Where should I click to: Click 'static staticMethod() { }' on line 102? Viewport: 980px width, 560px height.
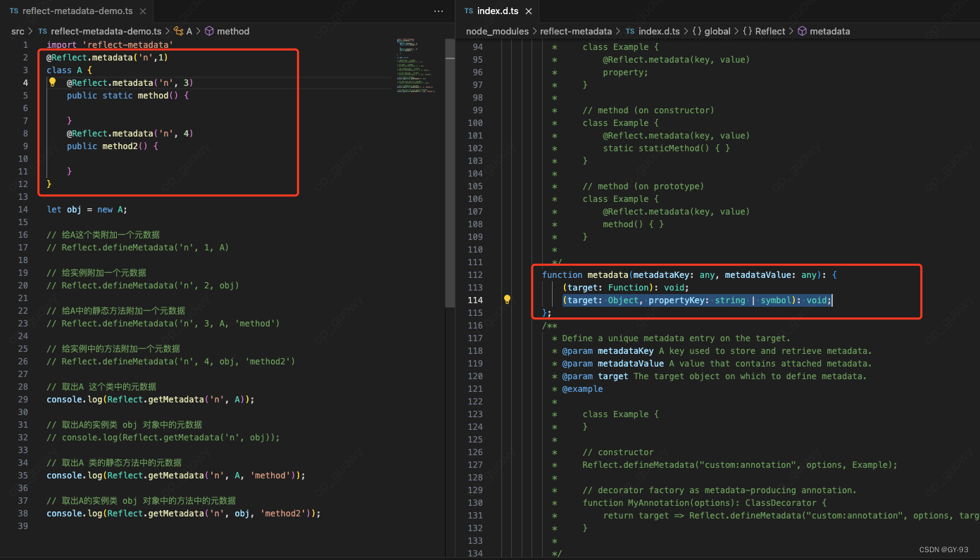[667, 148]
